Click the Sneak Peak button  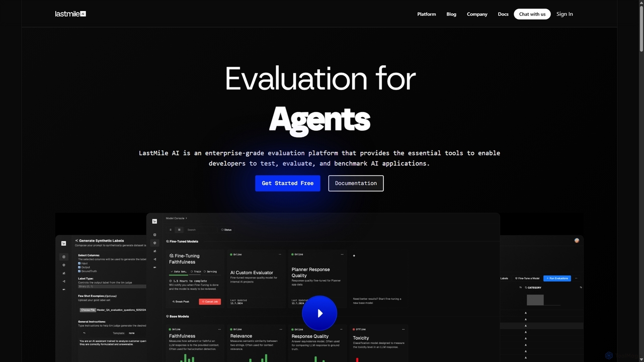pyautogui.click(x=181, y=302)
